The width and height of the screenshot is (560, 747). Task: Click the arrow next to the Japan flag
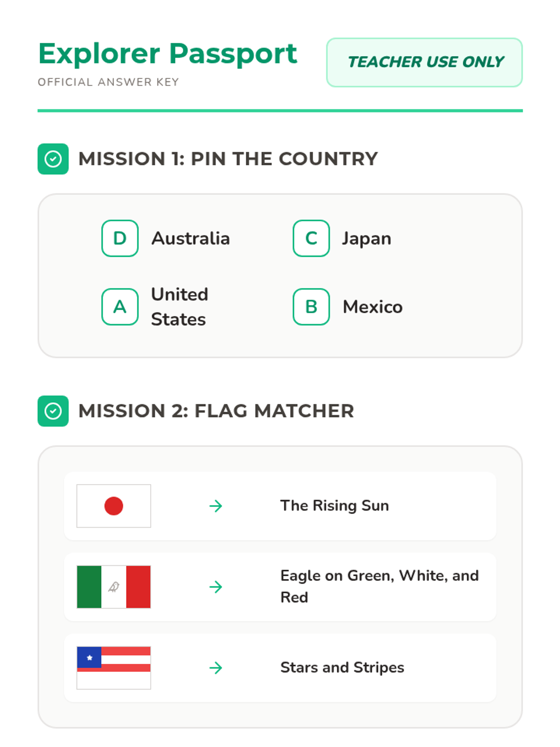(x=216, y=506)
